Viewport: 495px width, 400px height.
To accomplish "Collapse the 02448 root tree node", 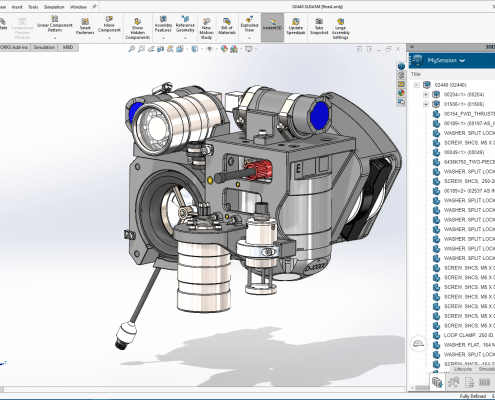I will (417, 85).
